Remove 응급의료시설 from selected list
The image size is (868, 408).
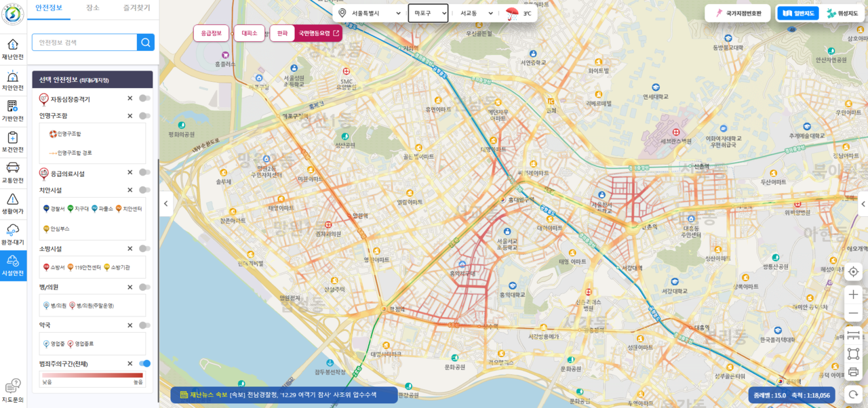pos(130,174)
